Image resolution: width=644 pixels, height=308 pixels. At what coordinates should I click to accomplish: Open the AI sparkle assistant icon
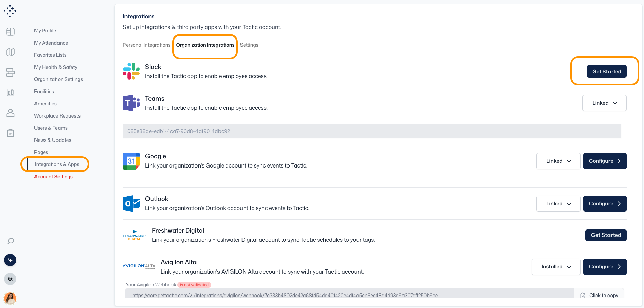[10, 260]
